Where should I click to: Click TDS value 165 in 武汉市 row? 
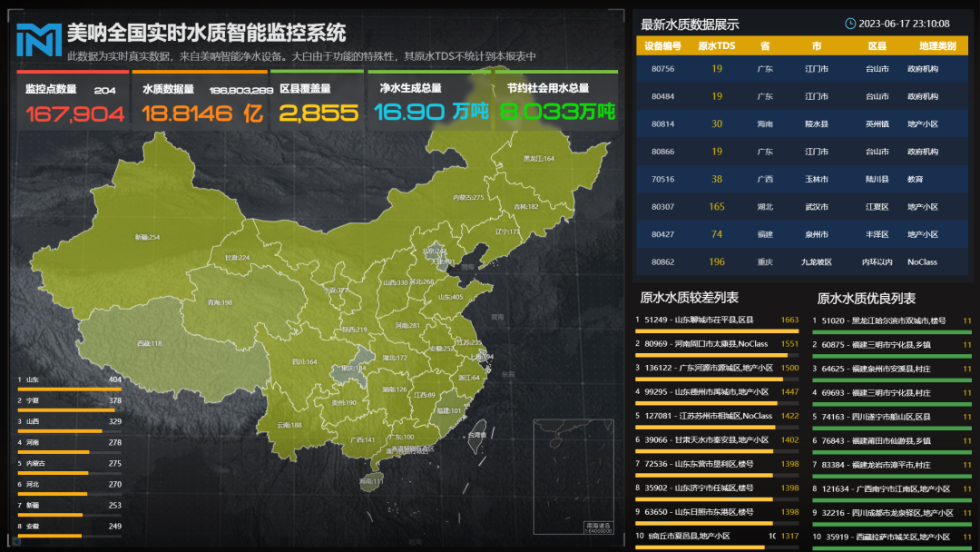[x=717, y=206]
